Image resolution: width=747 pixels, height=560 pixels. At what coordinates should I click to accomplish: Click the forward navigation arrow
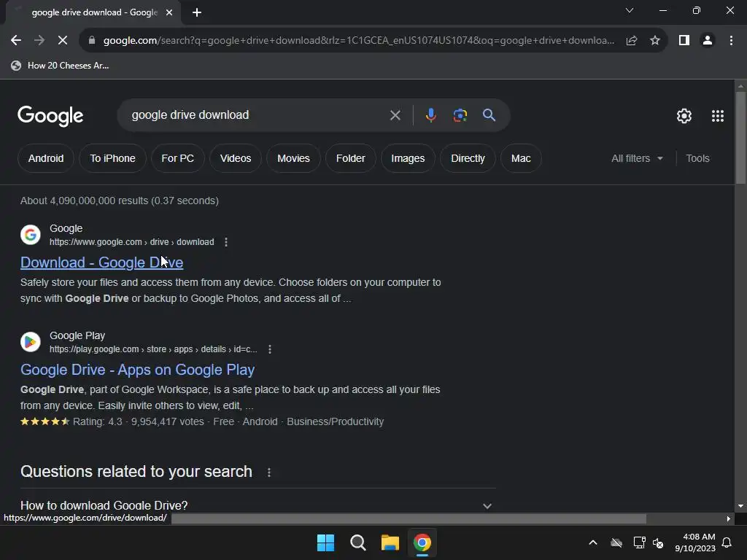(39, 41)
